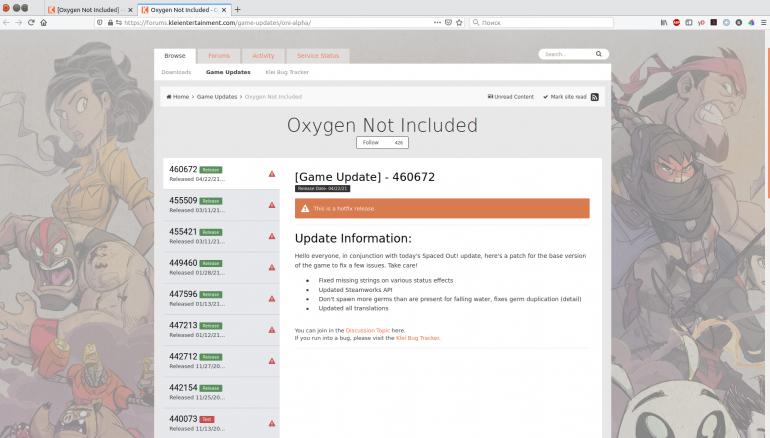770x438 pixels.
Task: Open Unread Content link
Action: 511,97
